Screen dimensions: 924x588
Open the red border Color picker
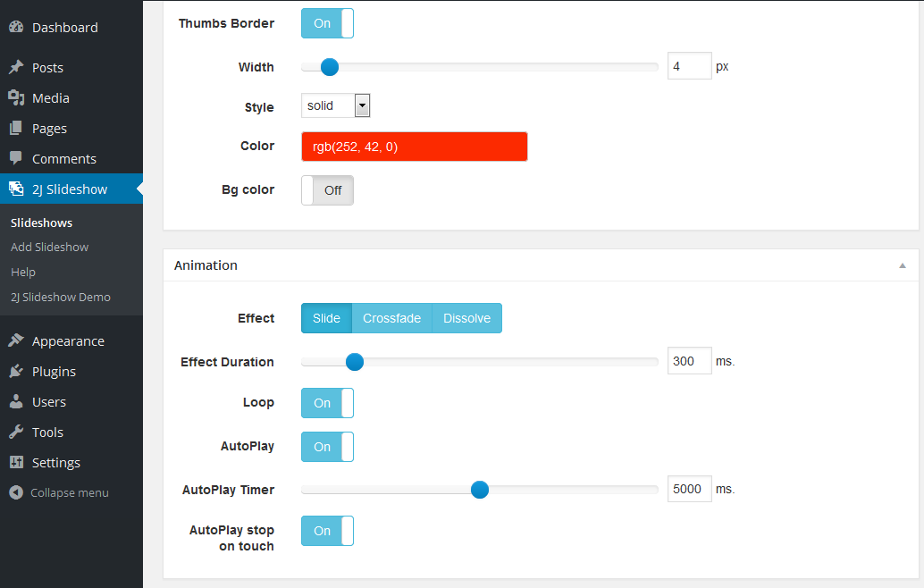point(415,147)
